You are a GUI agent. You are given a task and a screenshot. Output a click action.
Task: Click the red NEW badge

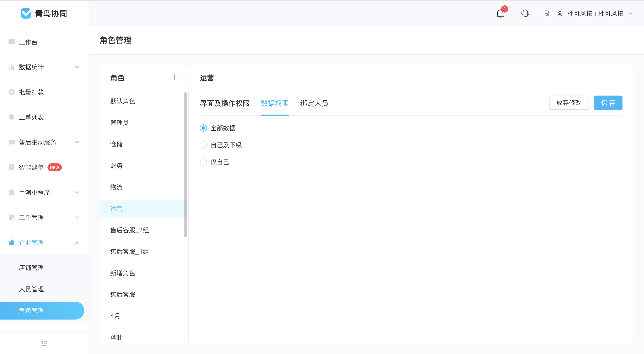(x=54, y=167)
